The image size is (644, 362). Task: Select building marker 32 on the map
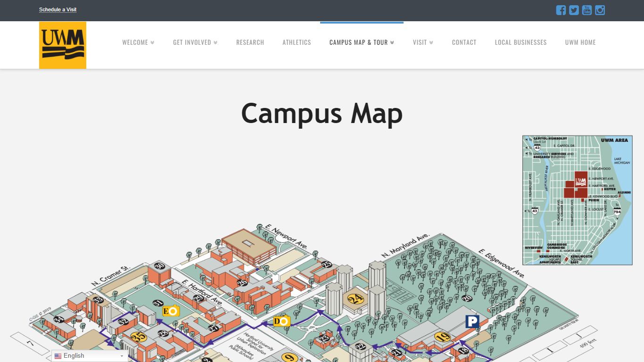point(124,321)
